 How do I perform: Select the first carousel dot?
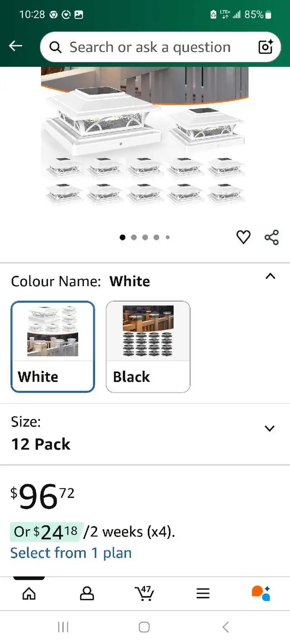[x=122, y=237]
